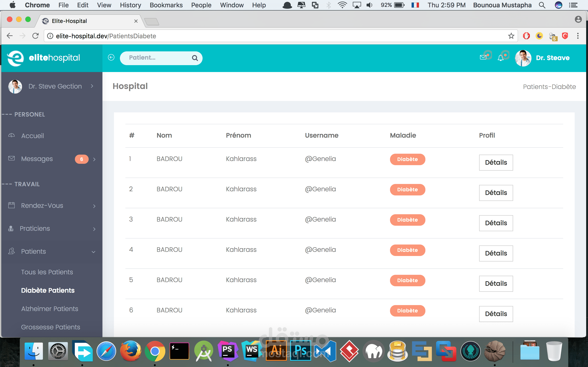Click Détails for patient row 1
The width and height of the screenshot is (588, 367).
(x=496, y=162)
